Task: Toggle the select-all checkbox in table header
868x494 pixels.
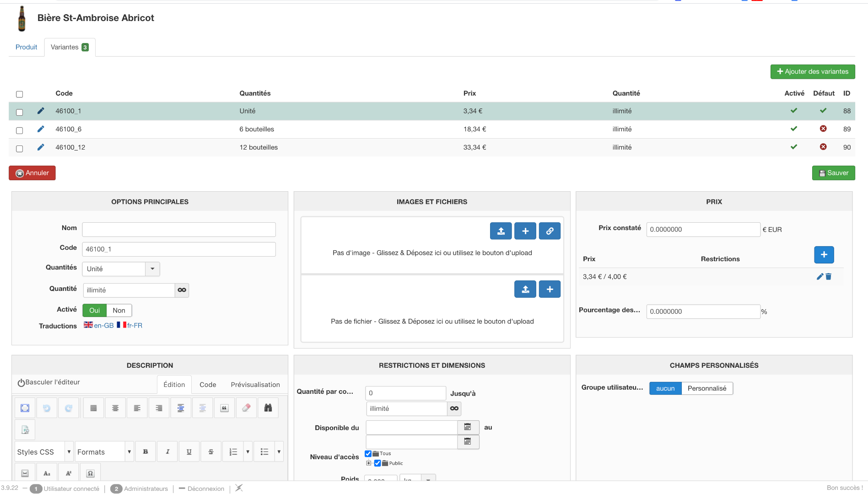Action: tap(19, 94)
